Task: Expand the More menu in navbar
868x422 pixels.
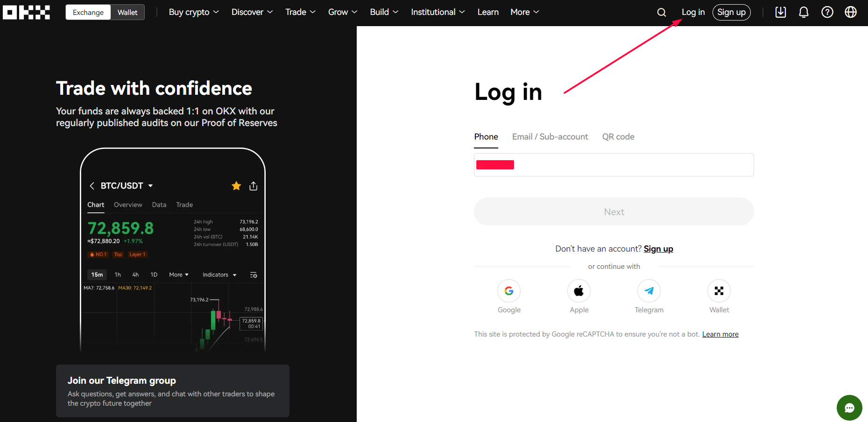Action: tap(525, 12)
